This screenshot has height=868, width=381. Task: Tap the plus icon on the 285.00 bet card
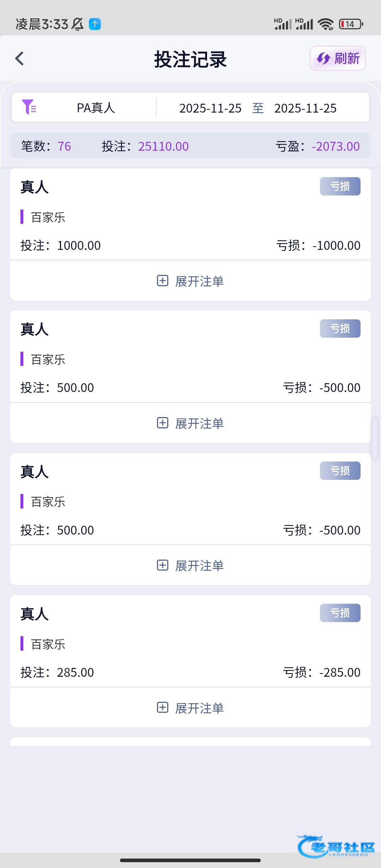(162, 707)
